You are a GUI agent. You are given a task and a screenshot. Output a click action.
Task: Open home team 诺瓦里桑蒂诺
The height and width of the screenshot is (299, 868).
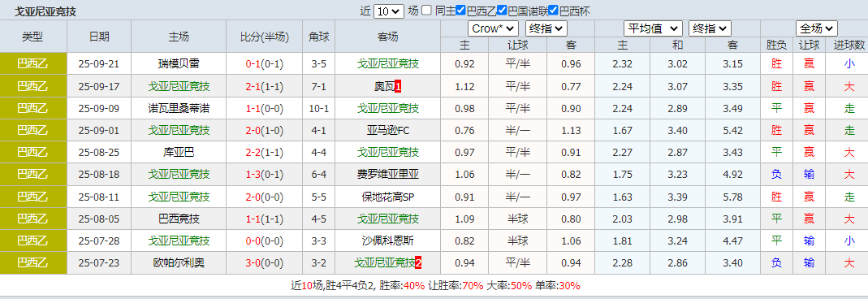179,108
